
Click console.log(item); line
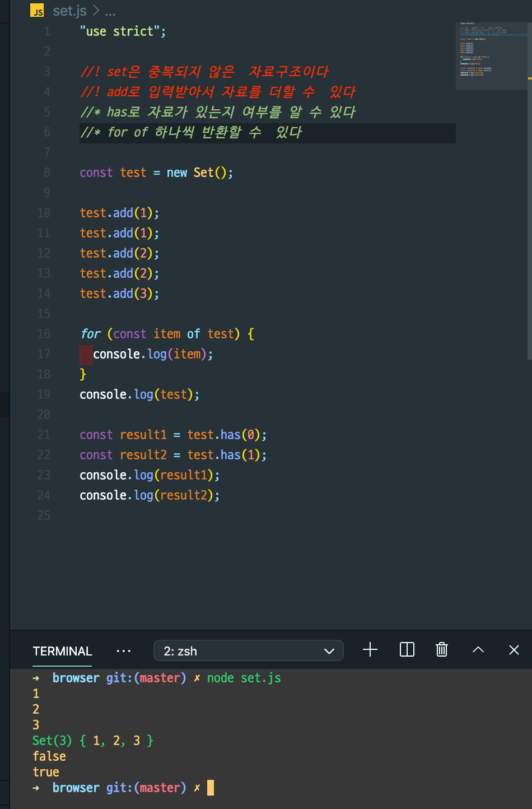click(x=153, y=354)
